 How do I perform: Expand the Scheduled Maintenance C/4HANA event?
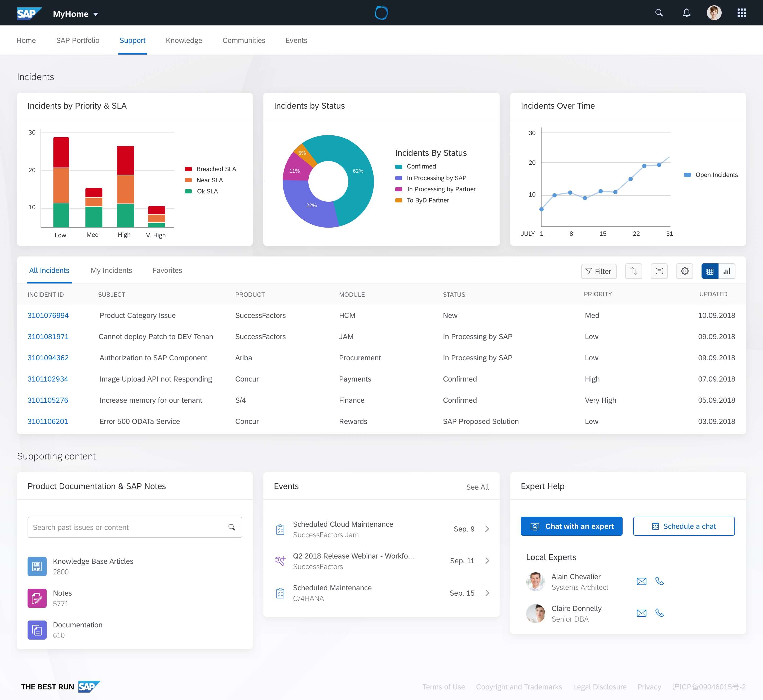tap(487, 593)
